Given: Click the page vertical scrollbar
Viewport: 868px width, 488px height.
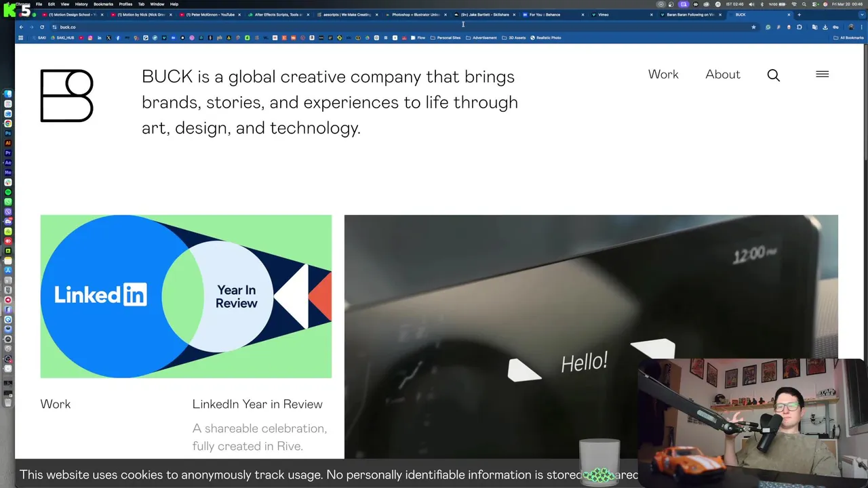Looking at the screenshot, I should [x=865, y=102].
